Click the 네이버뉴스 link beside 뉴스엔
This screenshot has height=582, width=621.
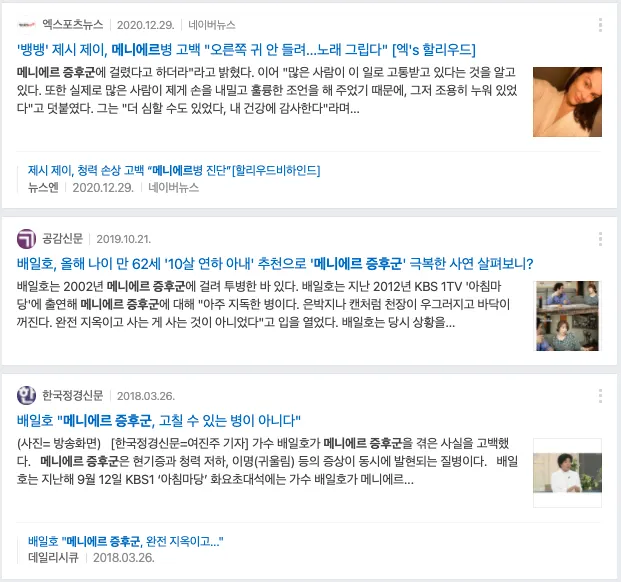point(173,187)
